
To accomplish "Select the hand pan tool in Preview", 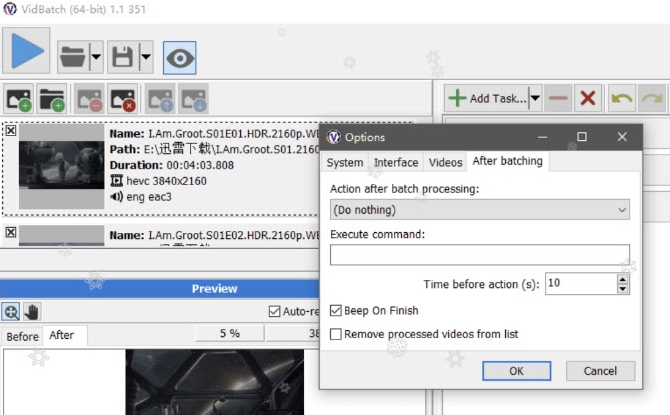I will pyautogui.click(x=31, y=311).
